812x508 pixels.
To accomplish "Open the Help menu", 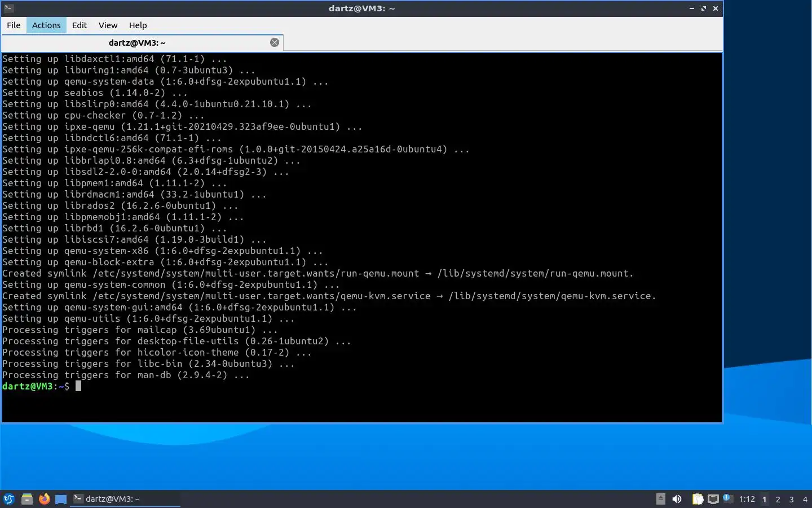I will coord(138,25).
